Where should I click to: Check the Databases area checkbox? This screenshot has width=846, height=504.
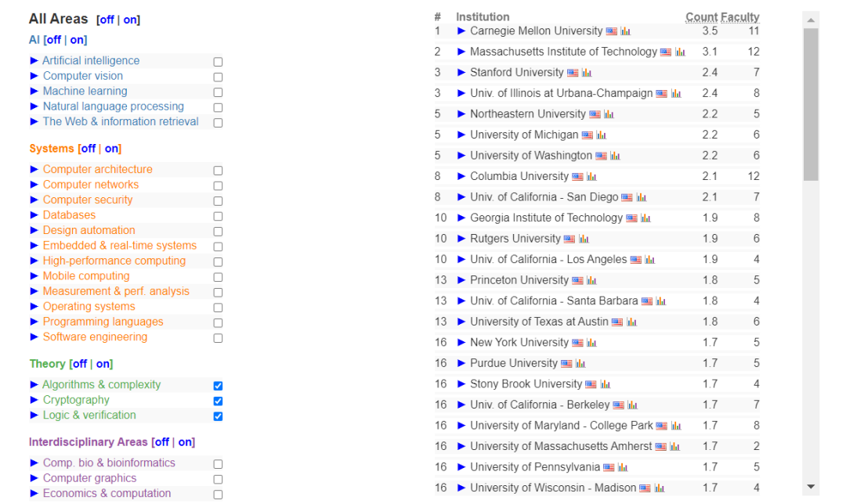point(218,216)
